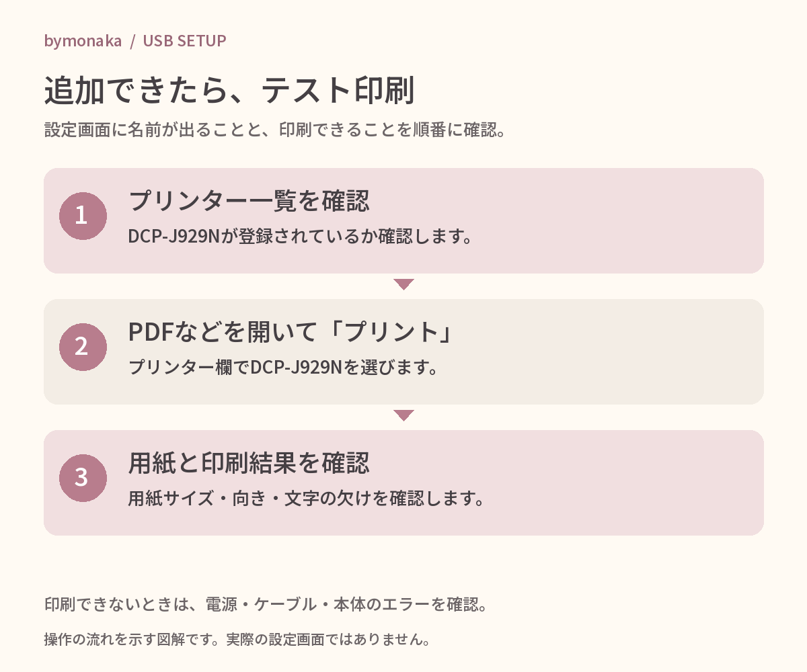807x672 pixels.
Task: Click the step 2 number circle
Action: tap(83, 347)
